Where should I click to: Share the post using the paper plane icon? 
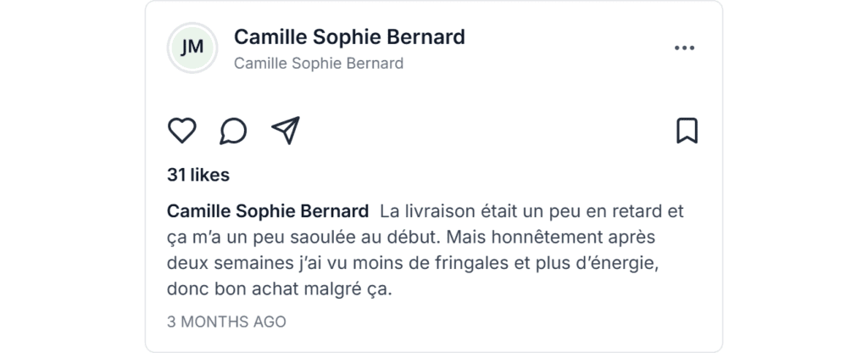pos(286,131)
